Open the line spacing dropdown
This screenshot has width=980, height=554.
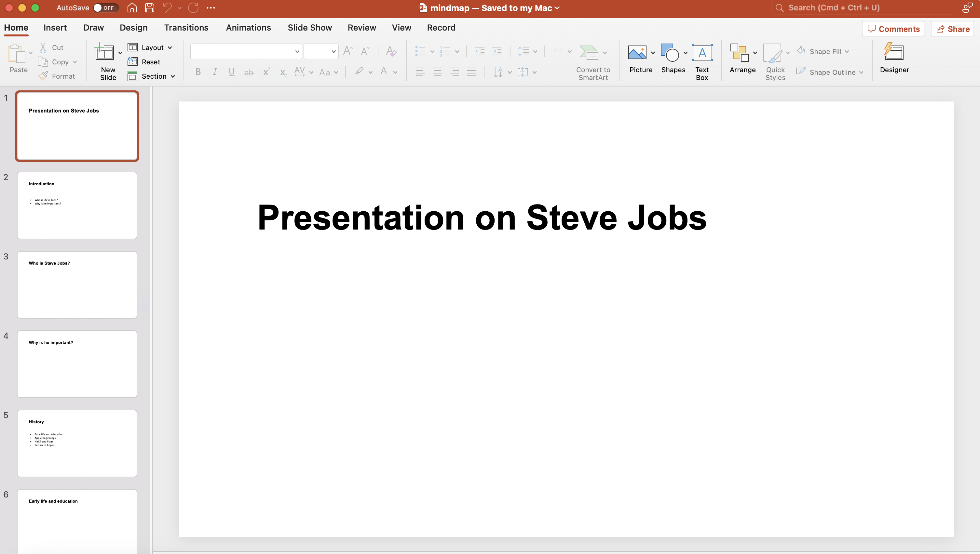click(535, 51)
